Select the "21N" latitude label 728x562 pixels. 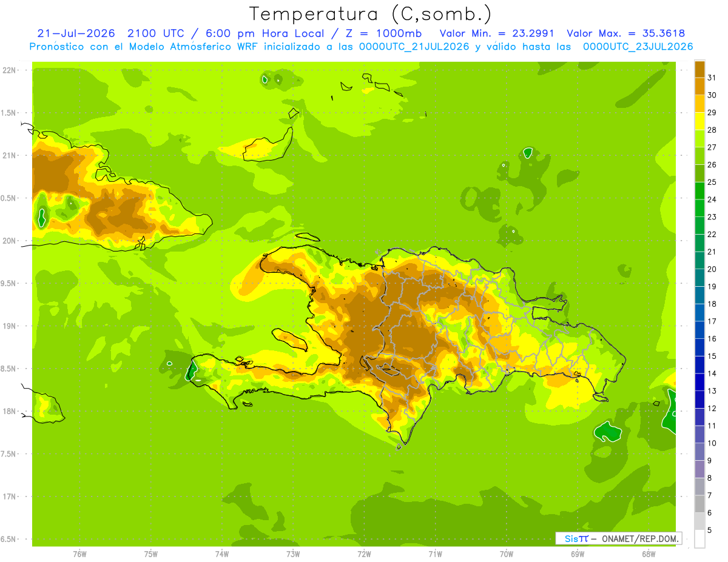10,155
